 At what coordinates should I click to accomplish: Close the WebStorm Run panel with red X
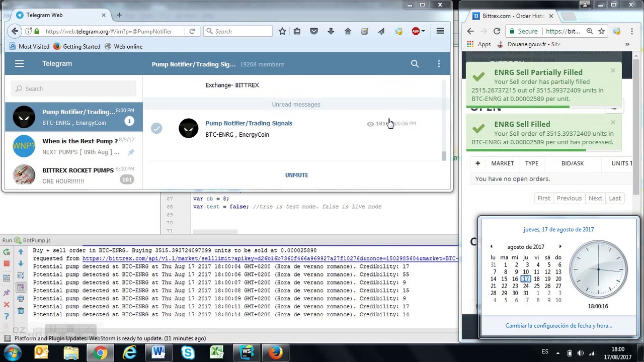point(7,305)
